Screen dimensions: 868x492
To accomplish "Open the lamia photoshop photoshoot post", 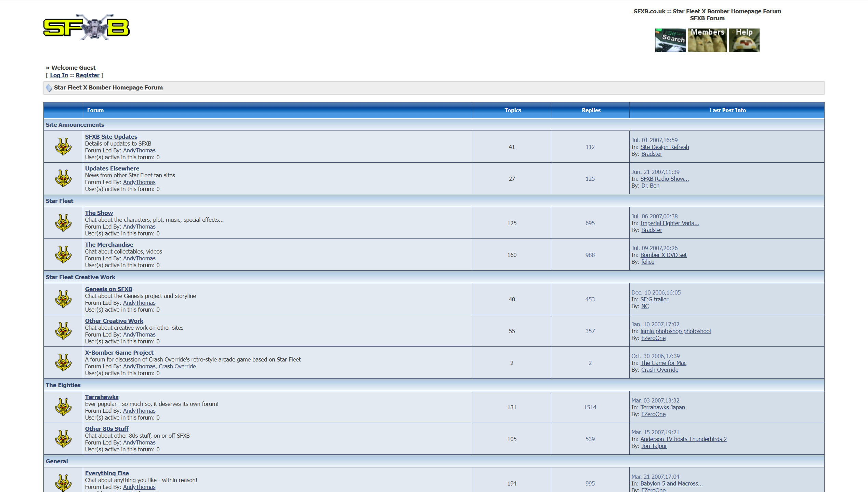I will click(676, 331).
